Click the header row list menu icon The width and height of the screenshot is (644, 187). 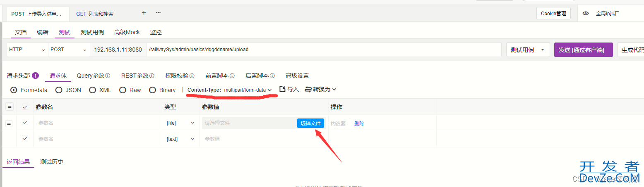coord(9,107)
